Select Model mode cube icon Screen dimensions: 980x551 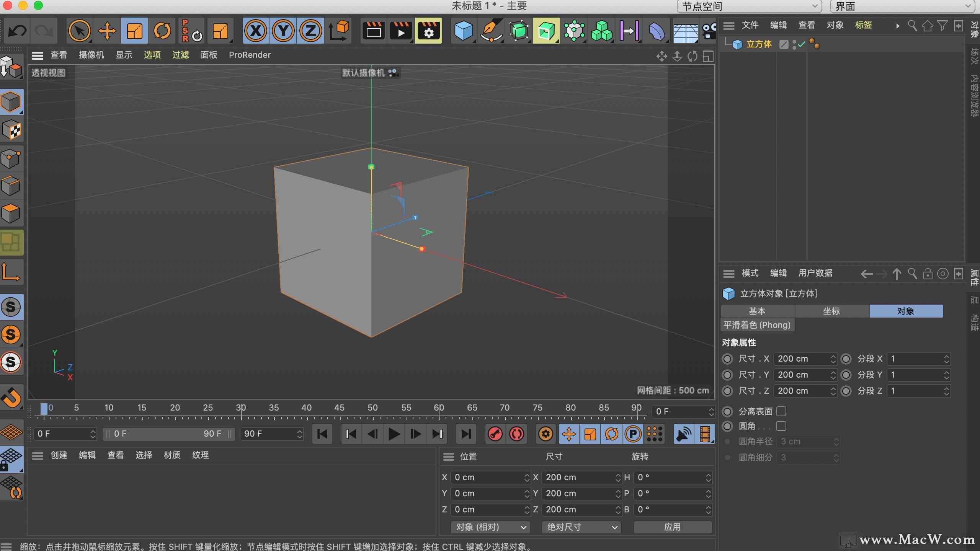coord(11,102)
